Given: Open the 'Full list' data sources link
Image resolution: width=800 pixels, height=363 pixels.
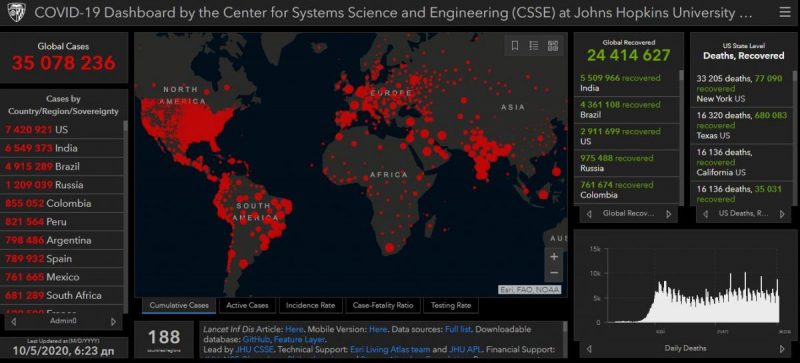Looking at the screenshot, I should point(458,329).
